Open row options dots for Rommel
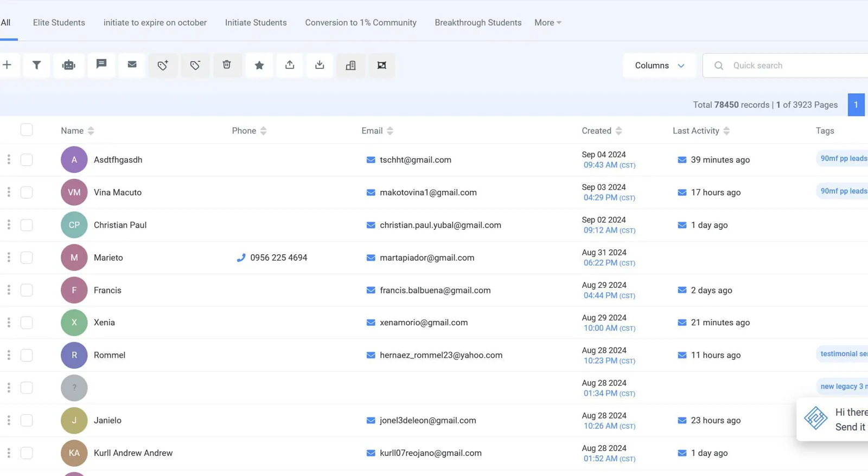 click(9, 355)
